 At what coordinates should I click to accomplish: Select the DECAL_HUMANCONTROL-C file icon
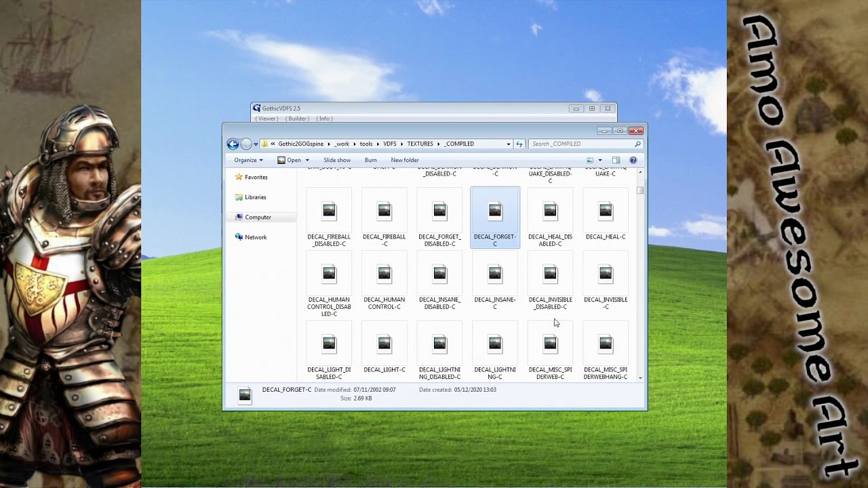coord(384,274)
